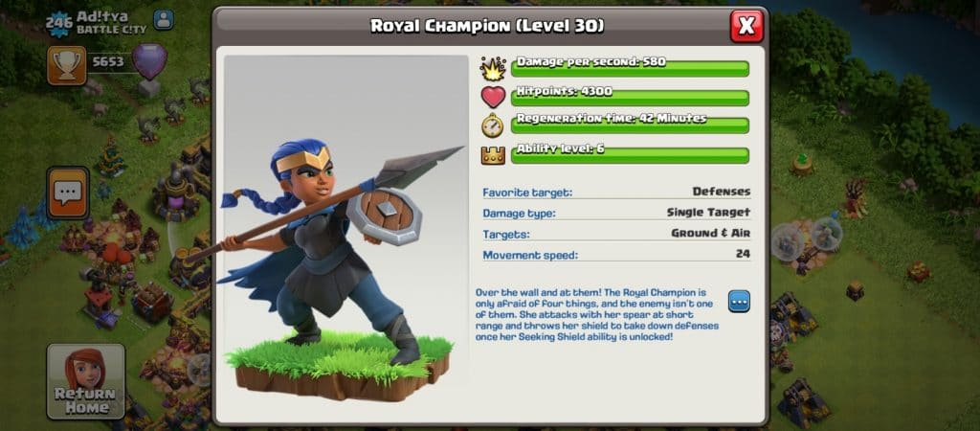Click the Return Home button

[x=85, y=381]
